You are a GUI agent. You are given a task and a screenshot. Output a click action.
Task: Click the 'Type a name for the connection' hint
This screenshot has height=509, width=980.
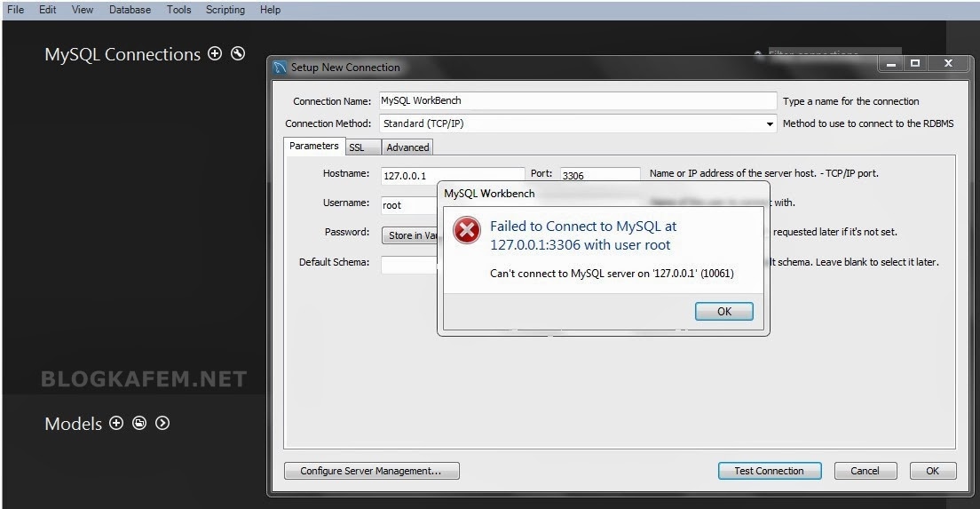[850, 101]
